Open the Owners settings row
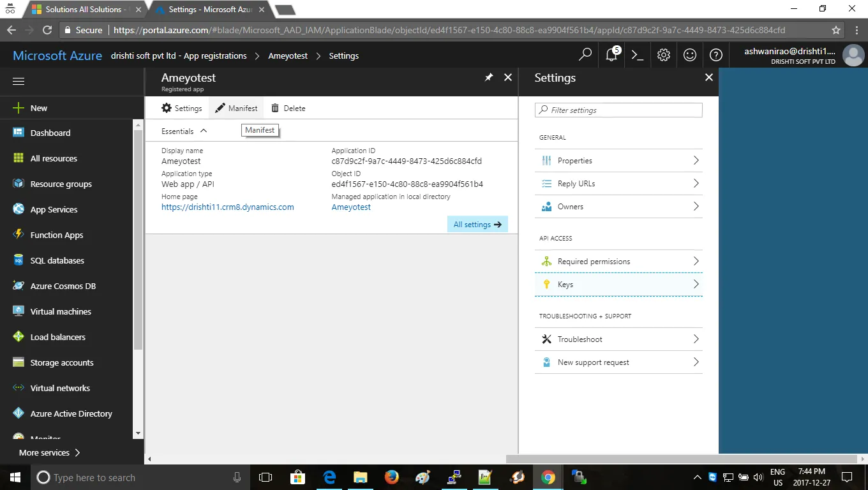This screenshot has height=490, width=868. tap(618, 207)
